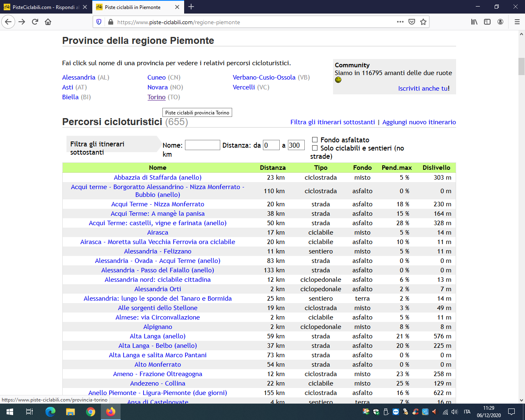Select the Piste ciclabili in Piemonte tab
The width and height of the screenshot is (525, 420).
click(x=138, y=7)
